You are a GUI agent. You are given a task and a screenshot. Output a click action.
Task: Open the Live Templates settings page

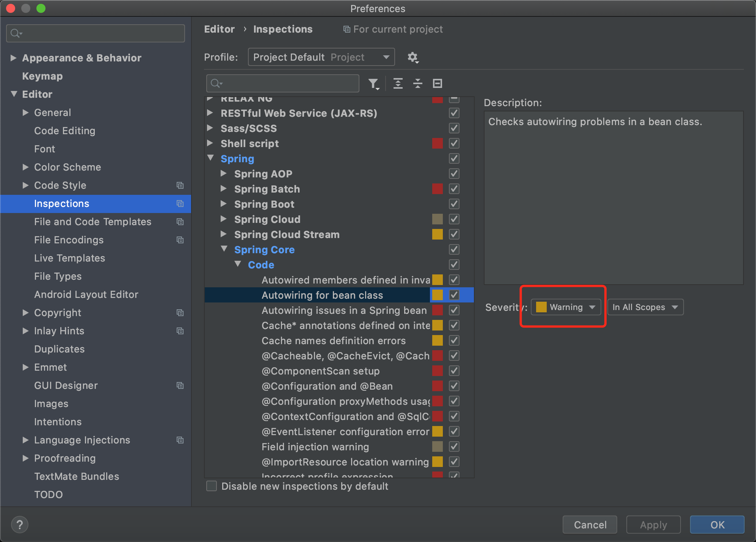coord(69,258)
